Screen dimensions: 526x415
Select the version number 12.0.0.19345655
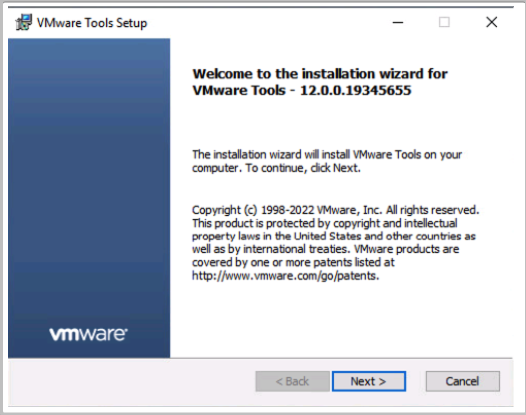tap(356, 90)
